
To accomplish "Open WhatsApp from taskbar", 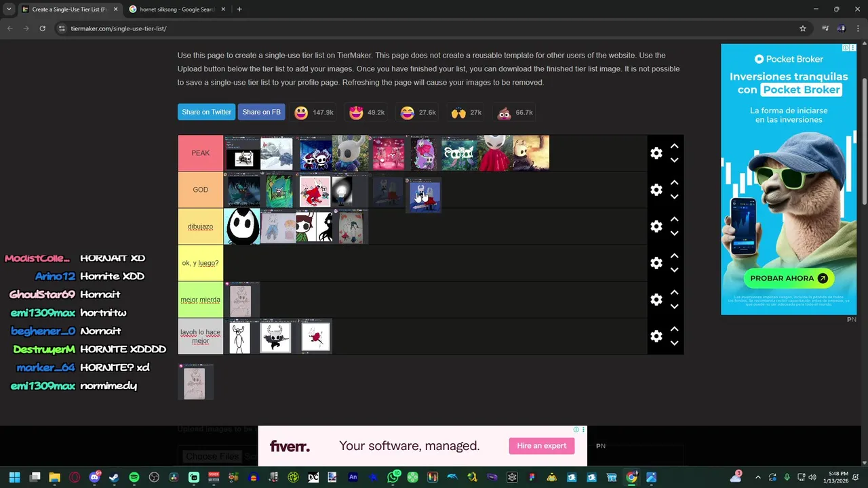I will click(x=393, y=477).
